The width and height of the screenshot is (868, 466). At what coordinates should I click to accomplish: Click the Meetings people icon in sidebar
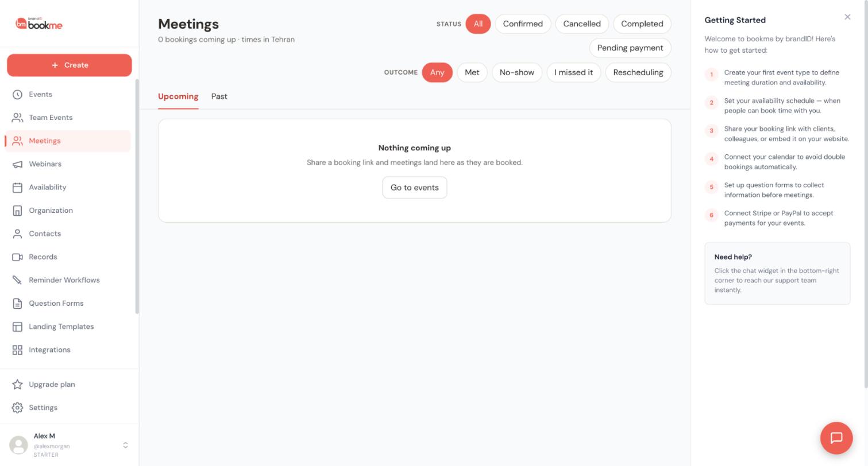pos(17,141)
